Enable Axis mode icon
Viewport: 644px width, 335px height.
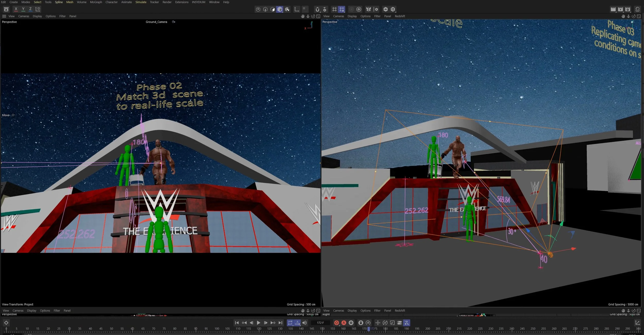pos(297,9)
